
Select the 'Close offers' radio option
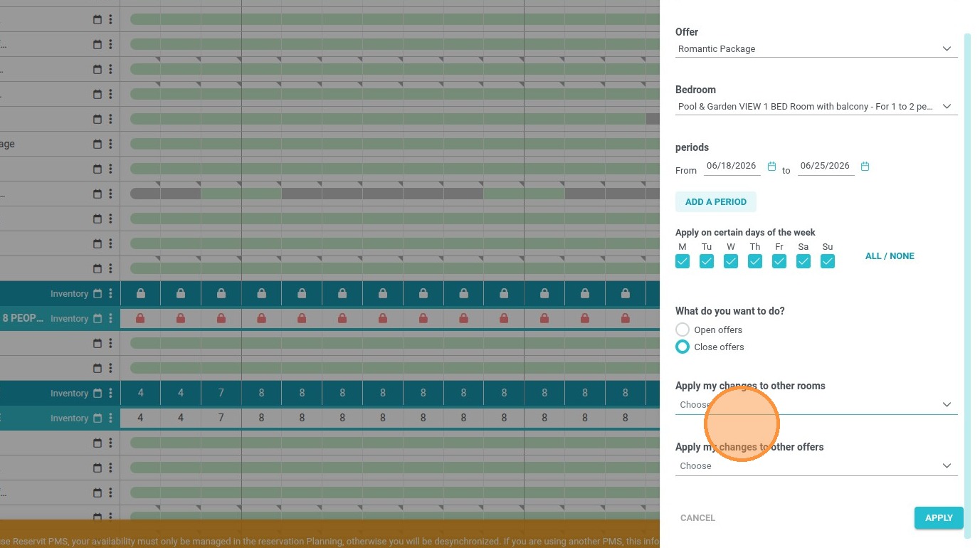(683, 347)
